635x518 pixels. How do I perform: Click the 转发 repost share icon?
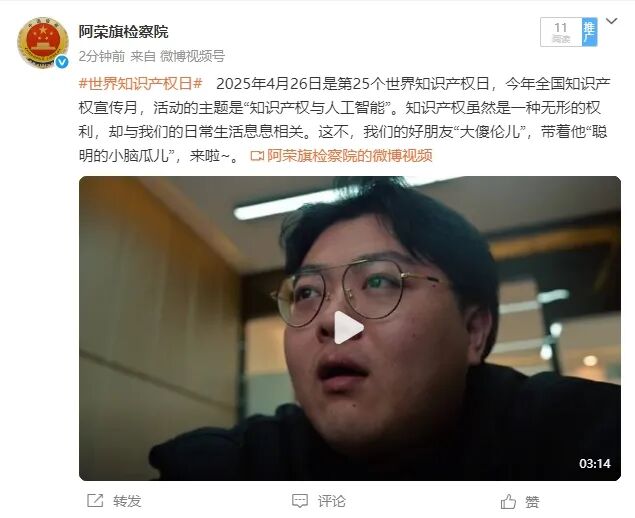click(x=95, y=501)
